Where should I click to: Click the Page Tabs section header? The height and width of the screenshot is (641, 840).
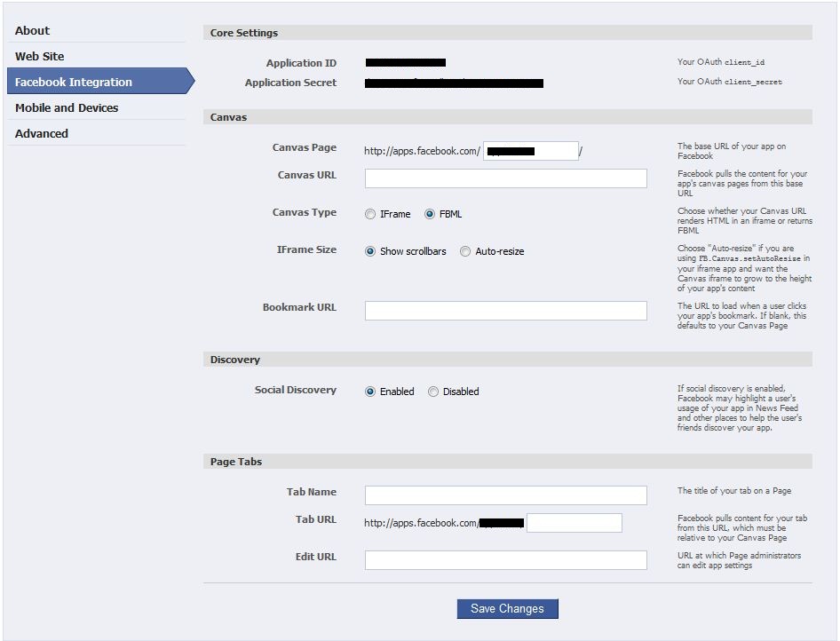coord(507,461)
